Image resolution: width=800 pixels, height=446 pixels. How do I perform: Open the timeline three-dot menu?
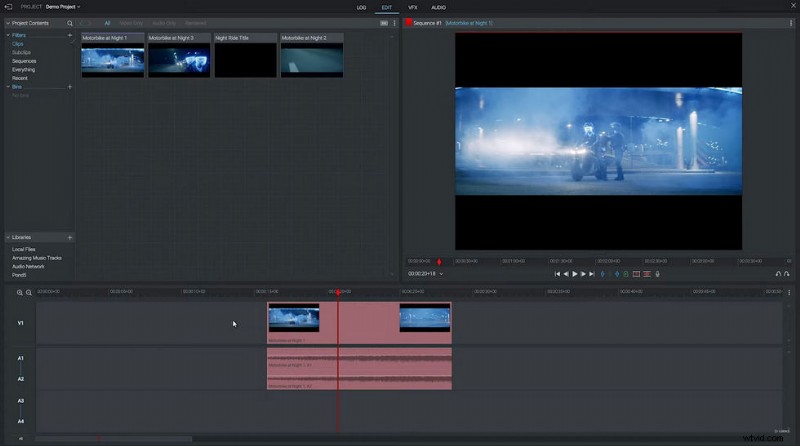click(x=789, y=292)
